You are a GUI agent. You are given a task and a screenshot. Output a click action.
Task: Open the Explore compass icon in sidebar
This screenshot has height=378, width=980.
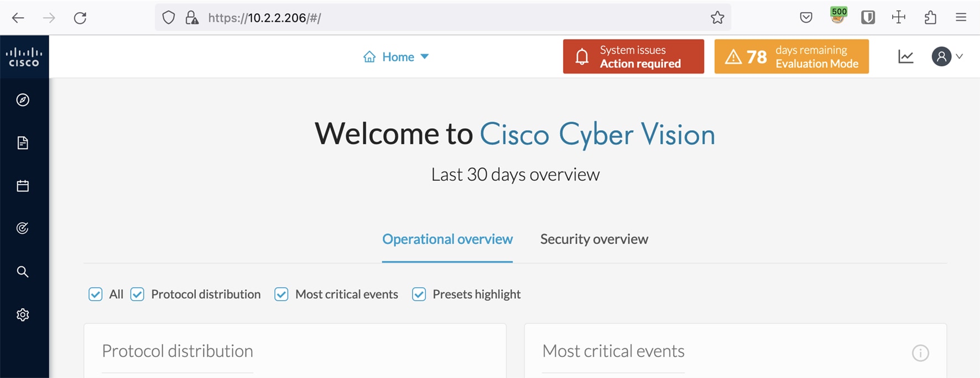tap(23, 100)
